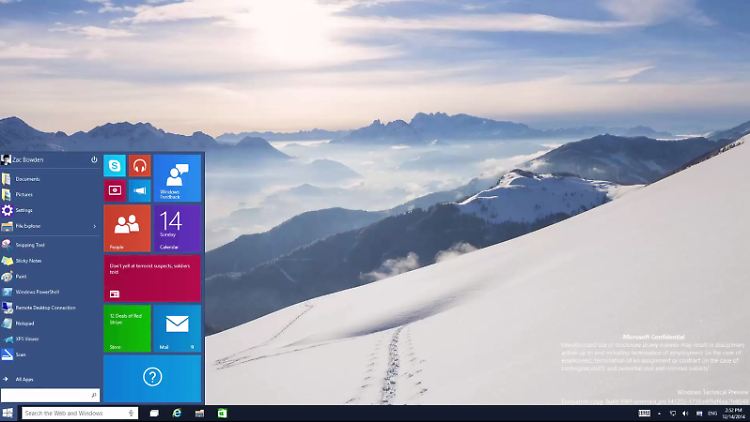The width and height of the screenshot is (750, 422).
Task: Open Remote Desktop Connection
Action: point(45,308)
